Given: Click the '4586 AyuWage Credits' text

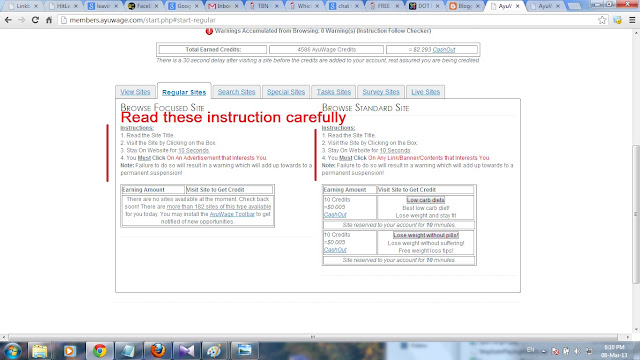Looking at the screenshot, I should click(327, 50).
